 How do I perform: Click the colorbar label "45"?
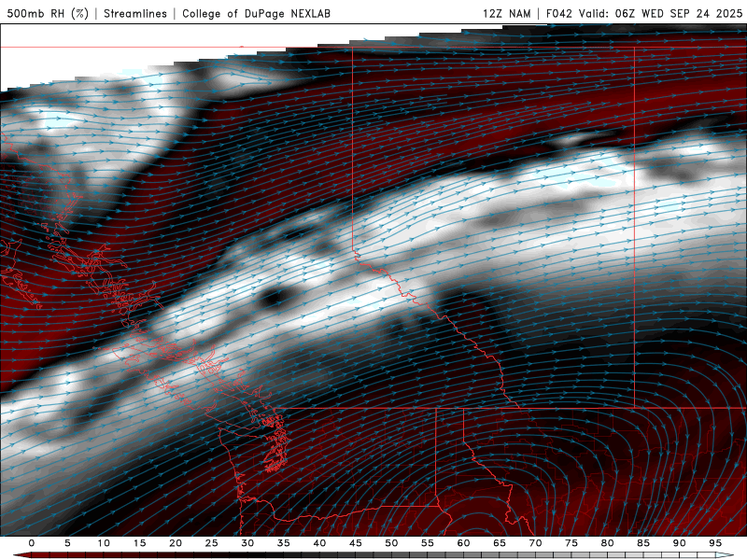356,543
